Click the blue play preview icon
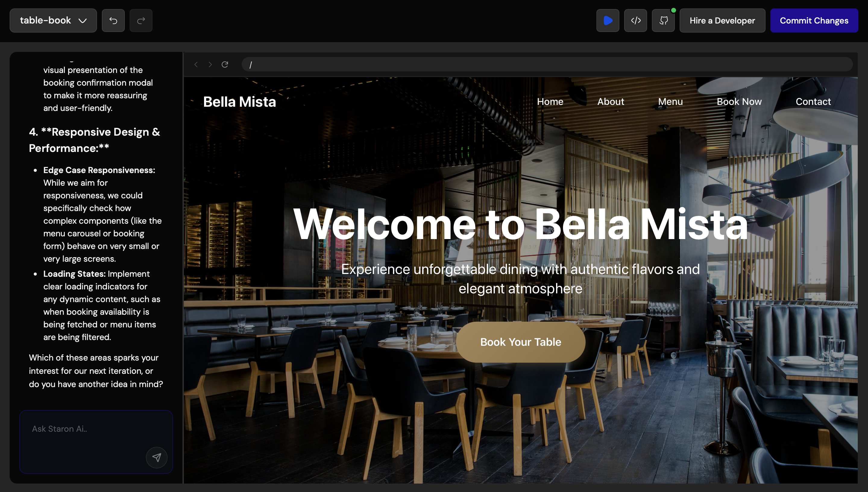 pyautogui.click(x=608, y=20)
